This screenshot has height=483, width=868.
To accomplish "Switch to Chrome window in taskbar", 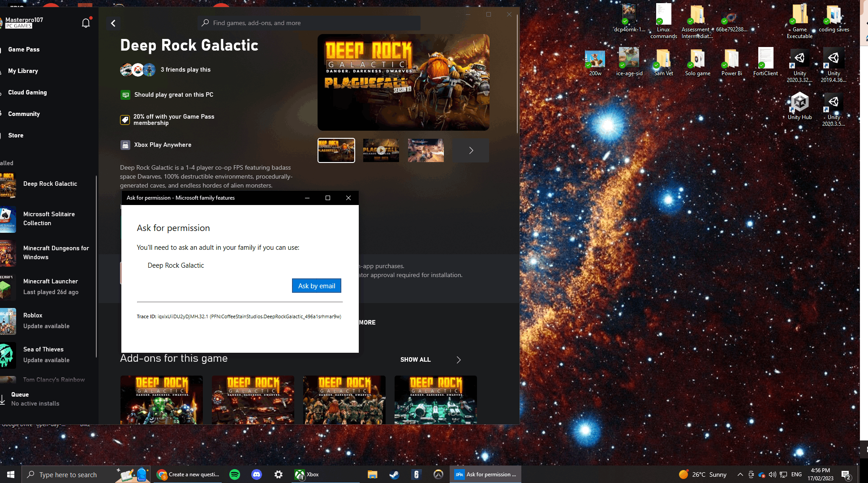I will point(188,474).
